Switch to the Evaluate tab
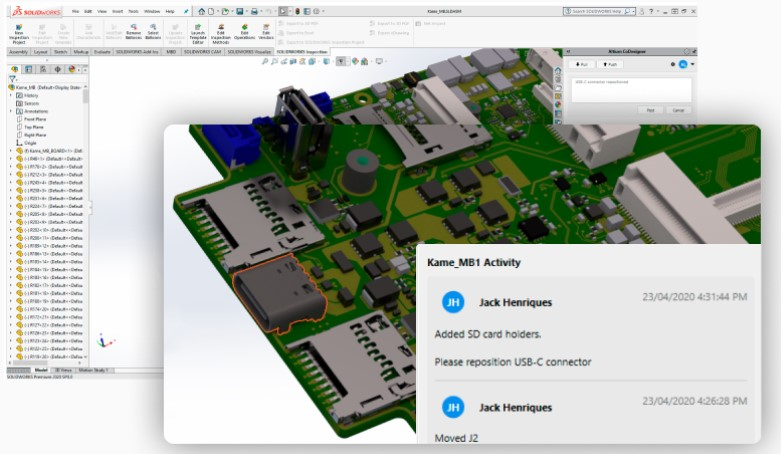 [x=101, y=50]
